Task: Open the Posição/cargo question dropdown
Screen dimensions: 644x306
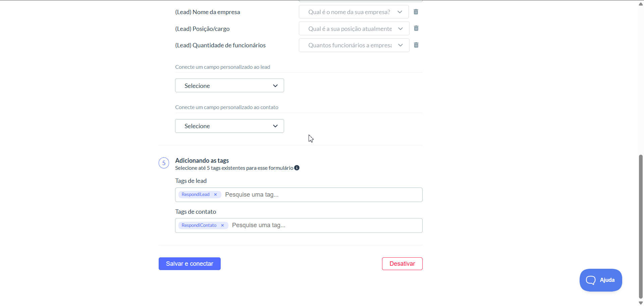Action: point(354,29)
